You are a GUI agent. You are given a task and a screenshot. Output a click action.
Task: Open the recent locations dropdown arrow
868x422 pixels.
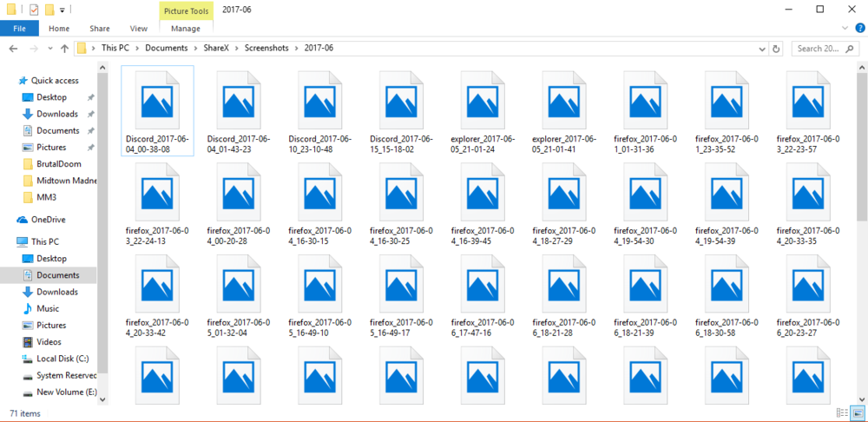pos(49,49)
